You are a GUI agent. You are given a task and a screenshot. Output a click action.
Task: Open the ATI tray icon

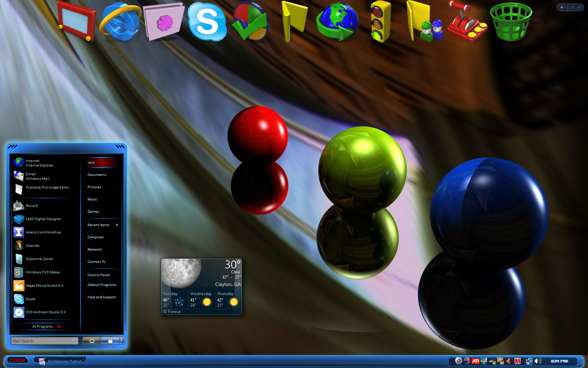(475, 361)
